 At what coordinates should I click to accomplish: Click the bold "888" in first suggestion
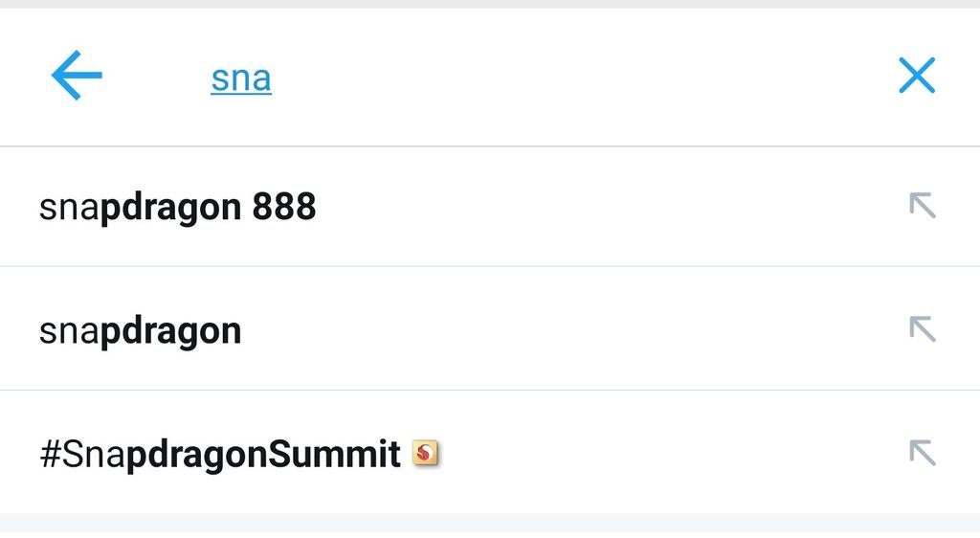[x=284, y=206]
